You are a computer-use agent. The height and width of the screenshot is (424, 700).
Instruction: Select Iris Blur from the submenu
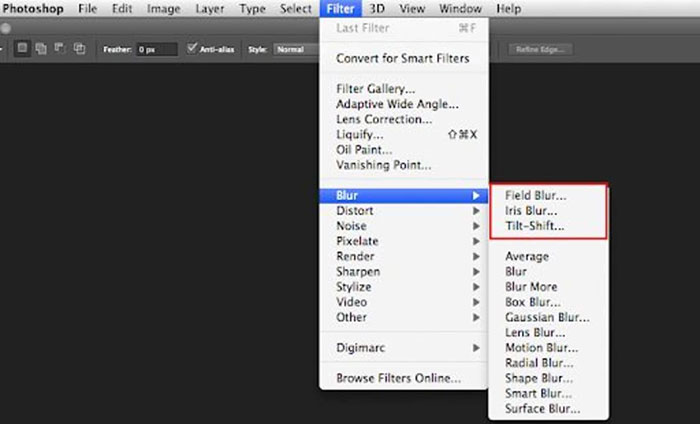549,211
